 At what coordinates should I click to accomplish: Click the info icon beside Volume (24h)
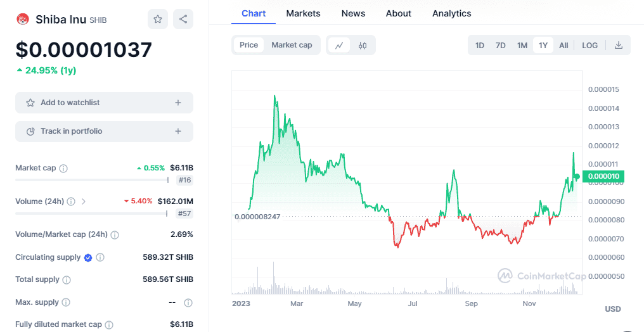pos(71,201)
